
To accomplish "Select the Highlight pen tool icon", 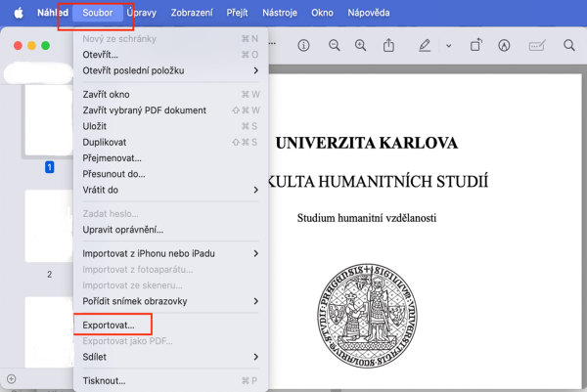I will (x=425, y=46).
